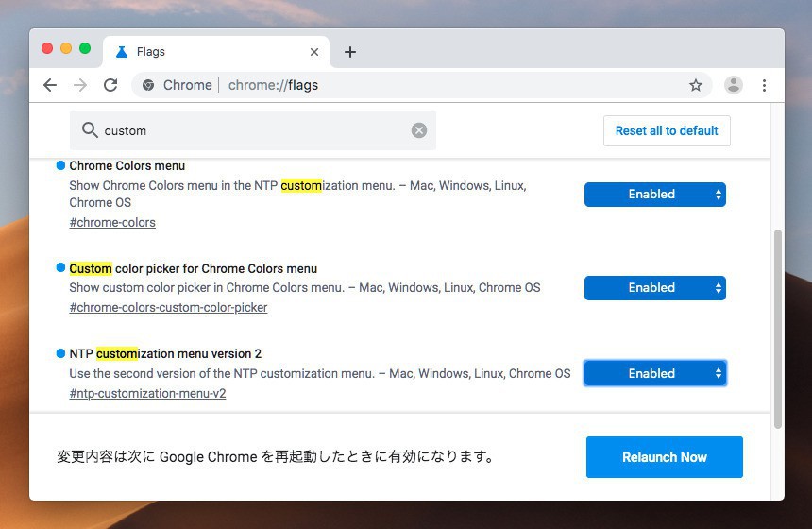Click 'Show custom color picker in Chrome Colors menu' description
The width and height of the screenshot is (812, 529).
304,287
